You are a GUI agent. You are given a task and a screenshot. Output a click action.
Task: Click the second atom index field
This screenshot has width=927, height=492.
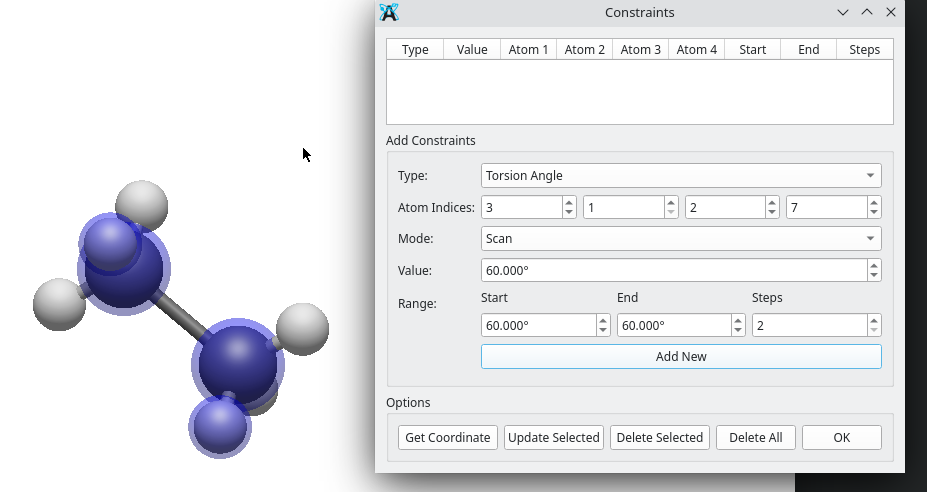pos(624,208)
